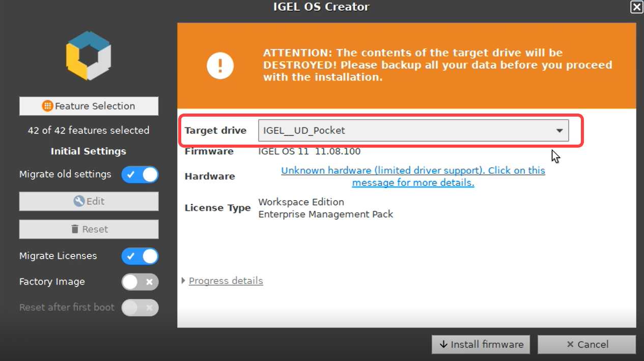Click the Initial Settings heading

(88, 151)
